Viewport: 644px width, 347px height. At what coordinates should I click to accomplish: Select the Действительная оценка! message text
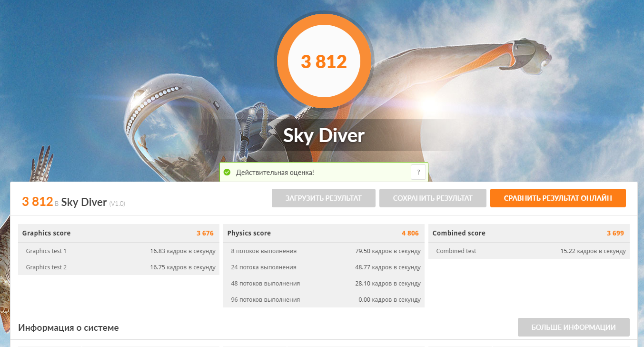point(275,172)
